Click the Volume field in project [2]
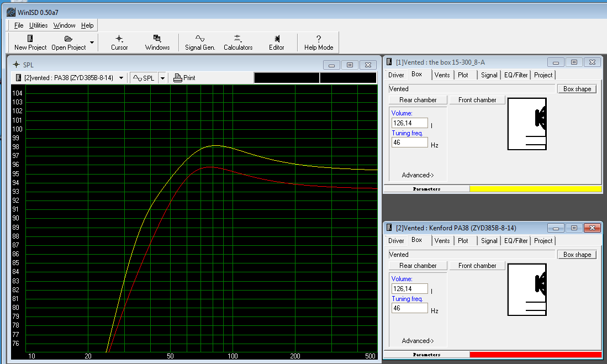 410,289
